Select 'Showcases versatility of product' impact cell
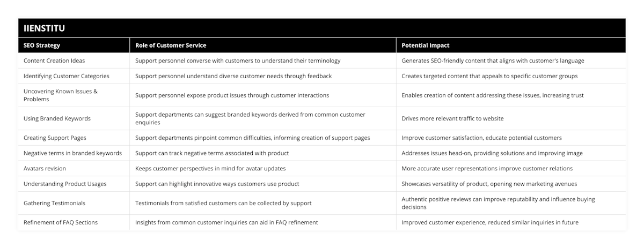This screenshot has height=248, width=644. (x=489, y=184)
